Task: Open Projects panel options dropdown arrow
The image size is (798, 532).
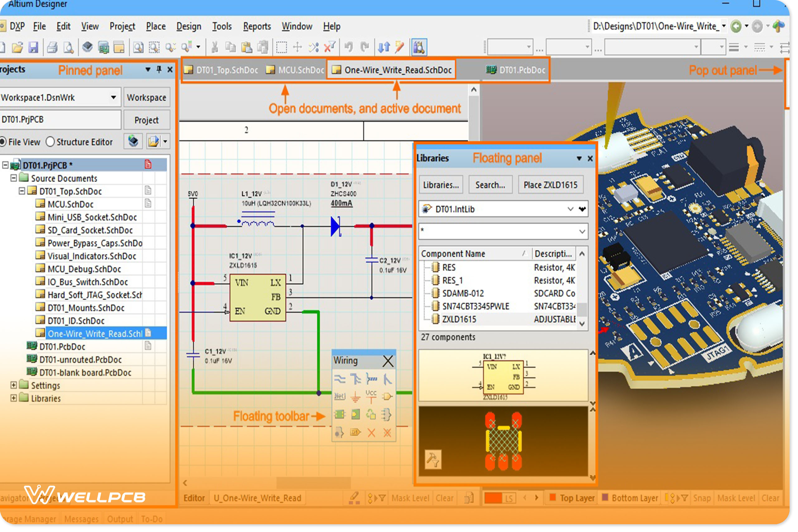Action: click(148, 70)
